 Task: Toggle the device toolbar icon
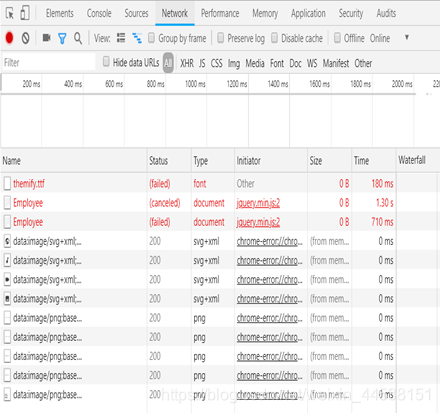[x=25, y=13]
